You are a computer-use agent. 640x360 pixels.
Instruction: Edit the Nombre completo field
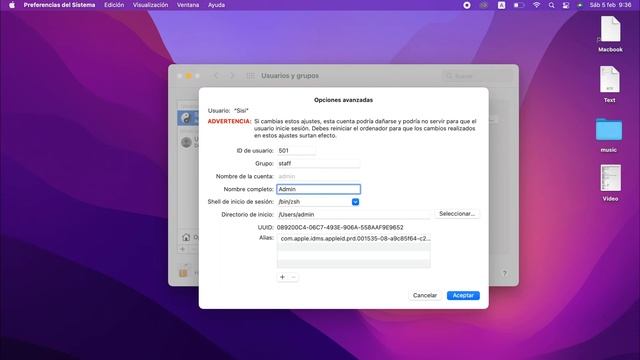click(318, 189)
